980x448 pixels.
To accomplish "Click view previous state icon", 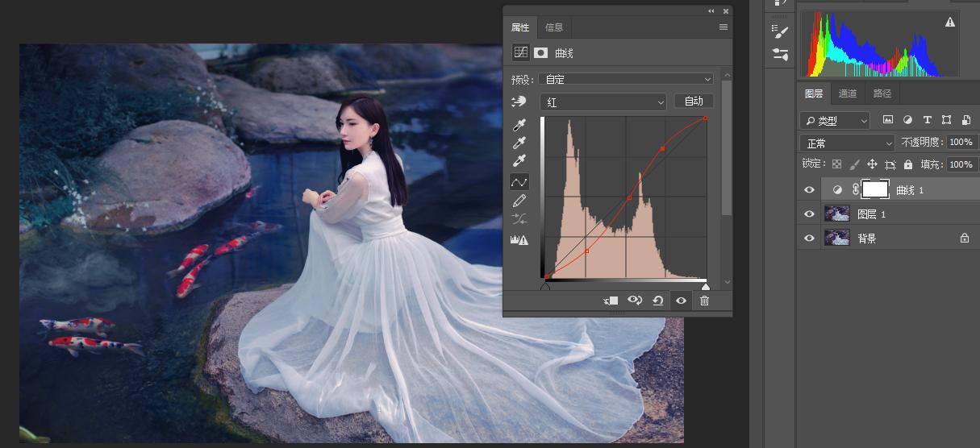I will pos(635,301).
